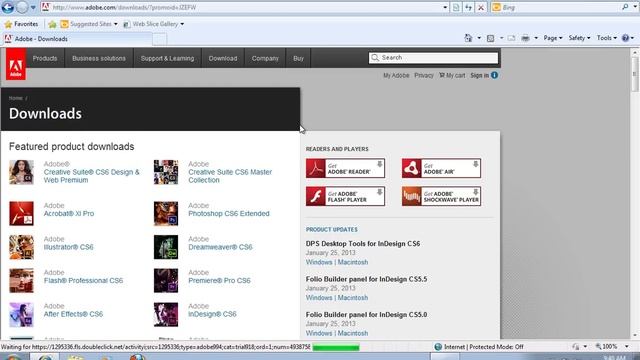
Task: Click the Illustrator CS6 product icon
Action: tap(21, 247)
